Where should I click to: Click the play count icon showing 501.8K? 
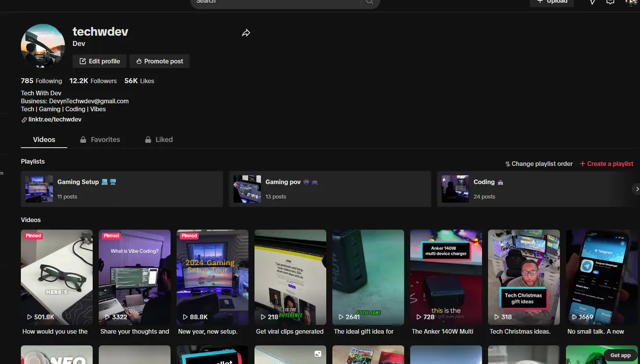[30, 317]
